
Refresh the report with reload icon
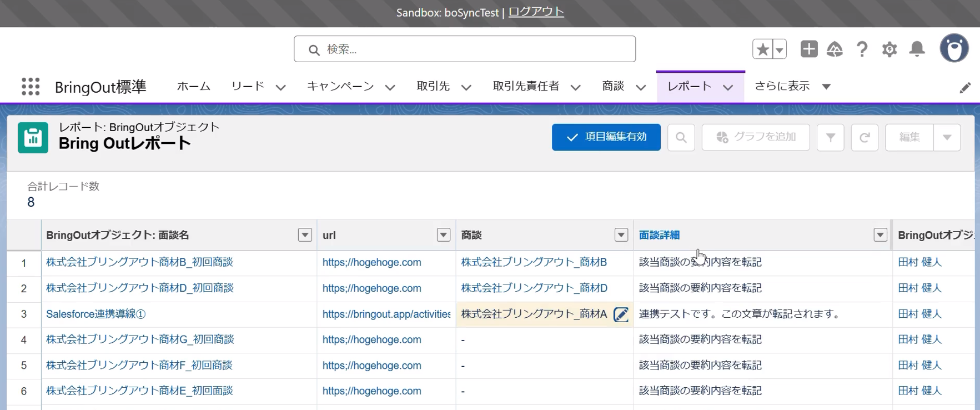pyautogui.click(x=865, y=137)
